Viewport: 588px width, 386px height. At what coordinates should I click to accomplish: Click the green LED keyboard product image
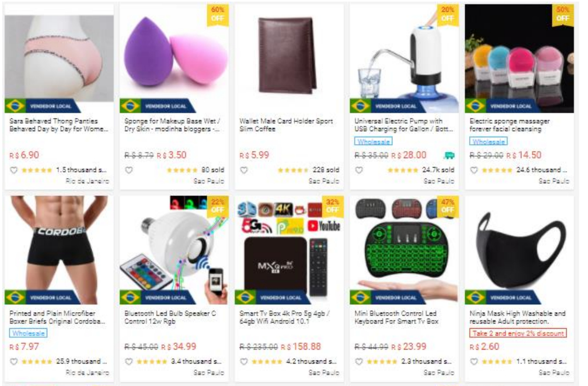click(x=404, y=250)
